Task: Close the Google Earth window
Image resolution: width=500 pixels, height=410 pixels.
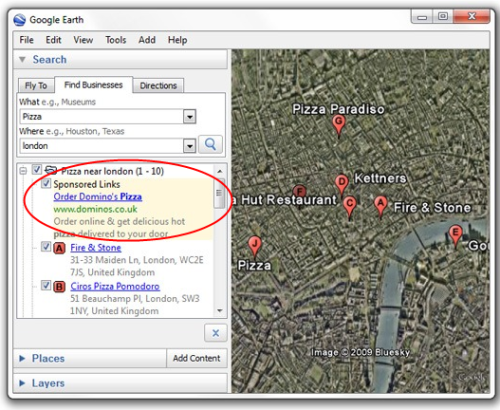Action: point(472,17)
